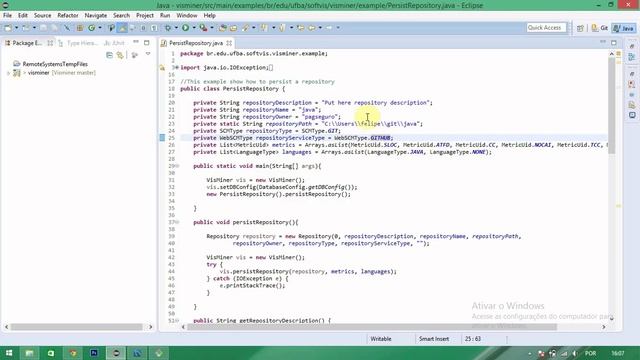The image size is (640, 360).
Task: Expand the visminer project tree node
Action: click(8, 73)
